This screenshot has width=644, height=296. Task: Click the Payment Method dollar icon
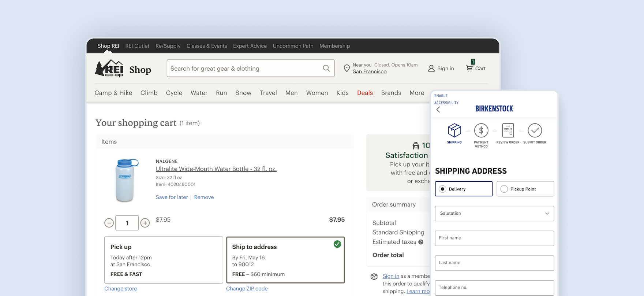point(481,130)
